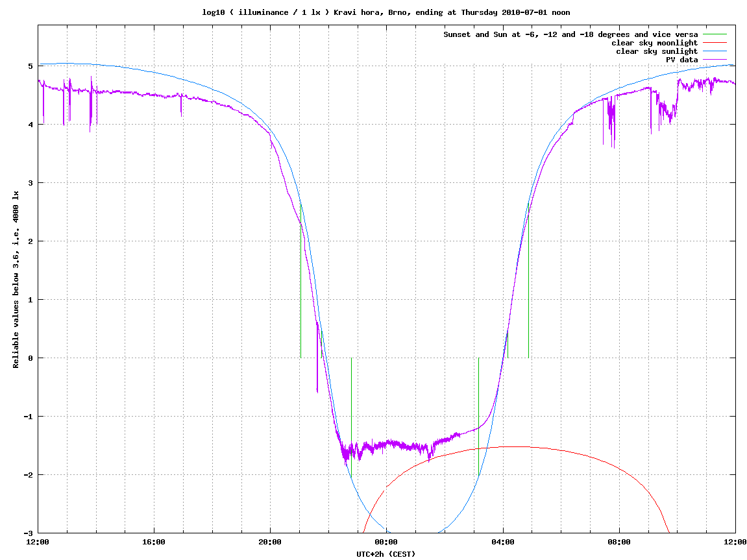747x560 pixels.
Task: Click the purple PV data legend line sample
Action: (x=715, y=60)
